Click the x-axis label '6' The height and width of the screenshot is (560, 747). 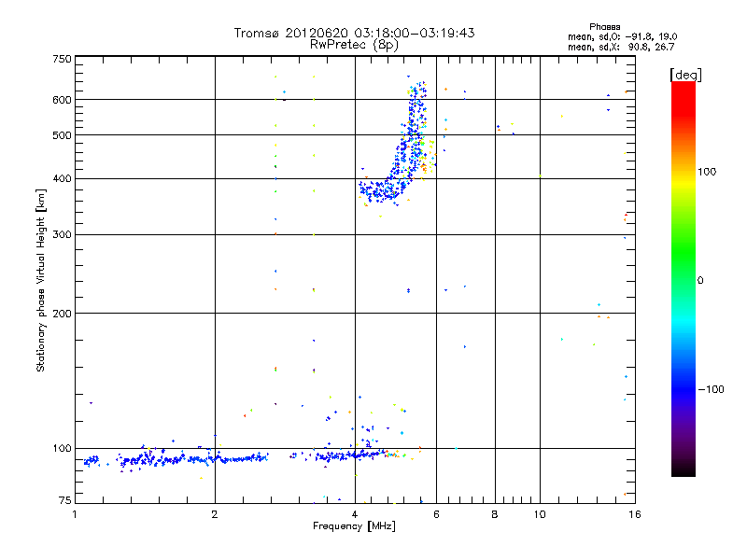[436, 514]
